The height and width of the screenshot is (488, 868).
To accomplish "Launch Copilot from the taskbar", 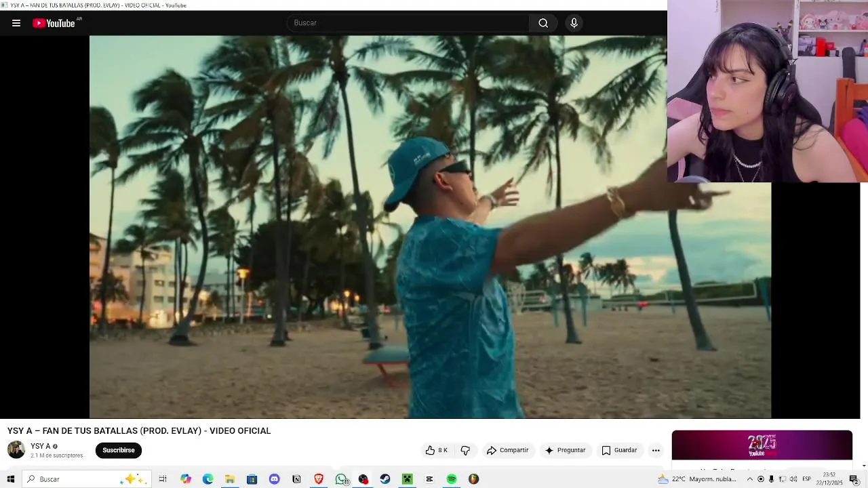I will [x=186, y=479].
